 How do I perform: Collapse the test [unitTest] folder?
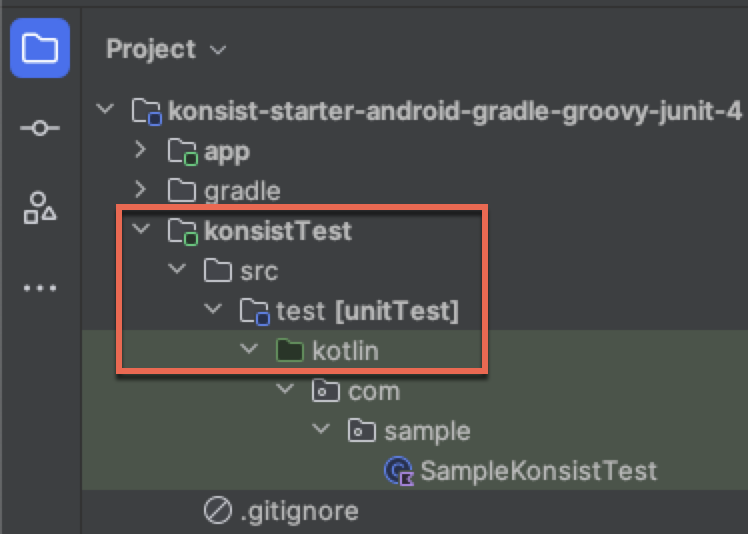213,309
